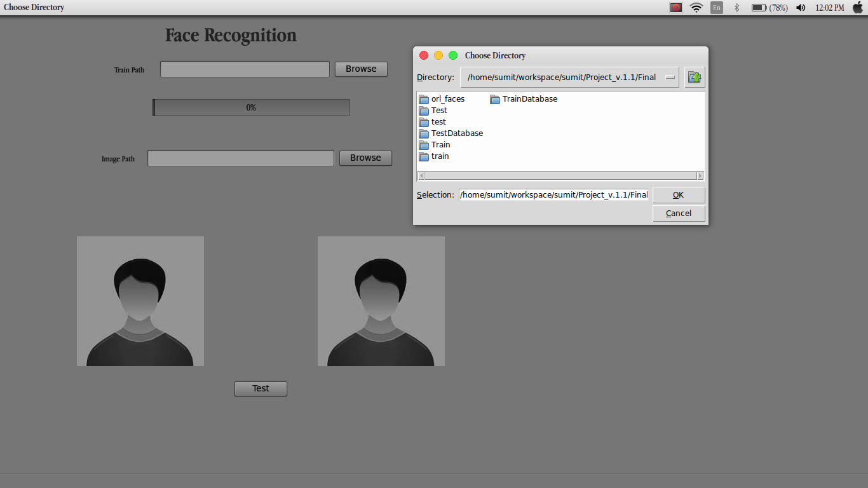
Task: Close the Choose Directory dialog with red button
Action: click(424, 55)
